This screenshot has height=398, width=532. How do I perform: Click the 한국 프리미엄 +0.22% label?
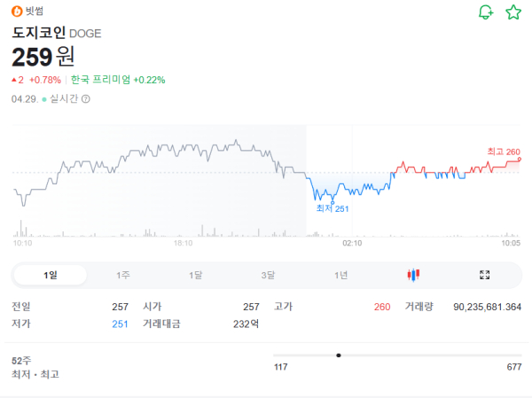[x=118, y=80]
